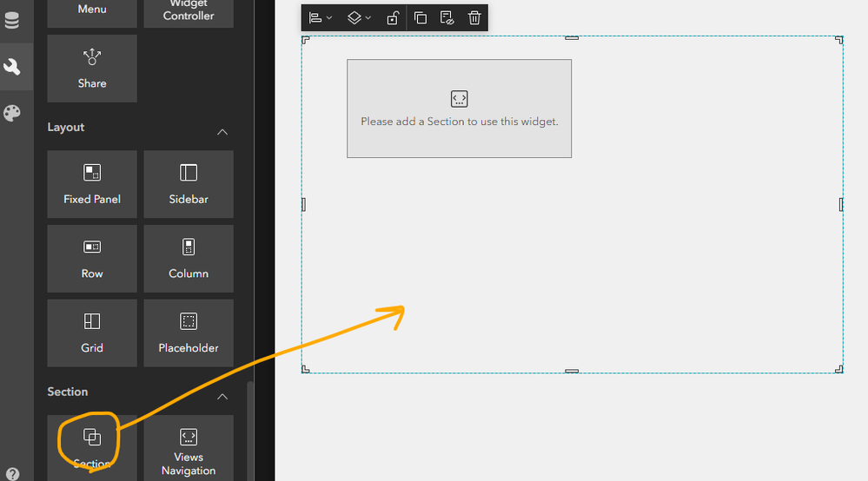Choose the Grid layout widget
Screen dimensions: 868x481
(x=92, y=333)
